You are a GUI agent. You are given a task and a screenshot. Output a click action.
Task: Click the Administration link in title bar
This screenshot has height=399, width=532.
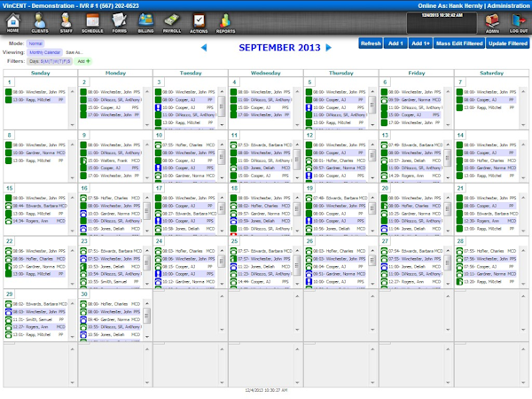508,6
